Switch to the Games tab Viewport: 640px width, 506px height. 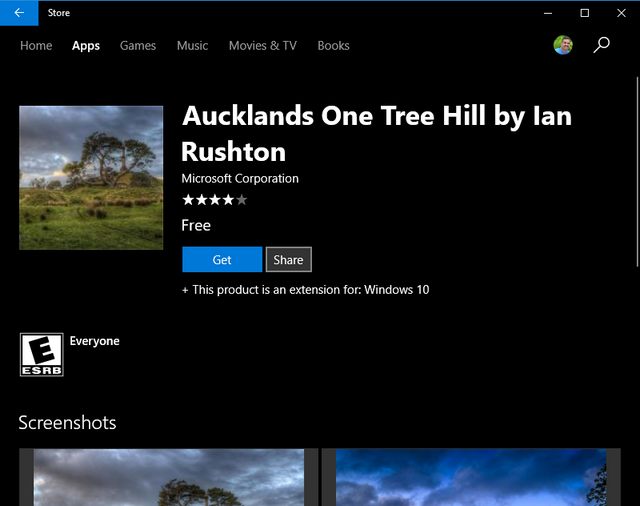coord(138,46)
